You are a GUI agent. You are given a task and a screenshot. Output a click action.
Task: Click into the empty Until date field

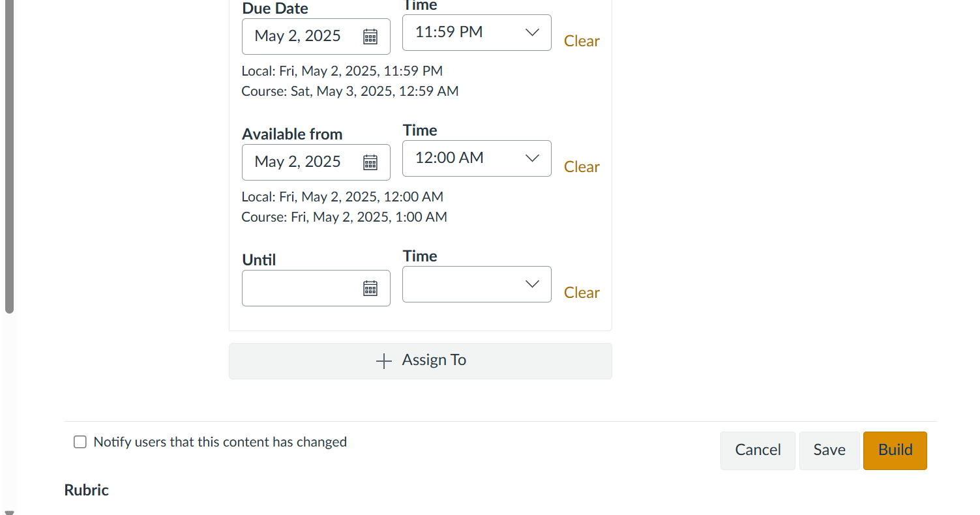pos(300,288)
